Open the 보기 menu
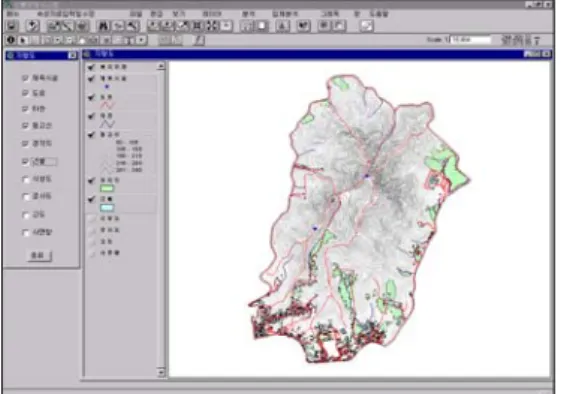This screenshot has width=561, height=394. 179,14
